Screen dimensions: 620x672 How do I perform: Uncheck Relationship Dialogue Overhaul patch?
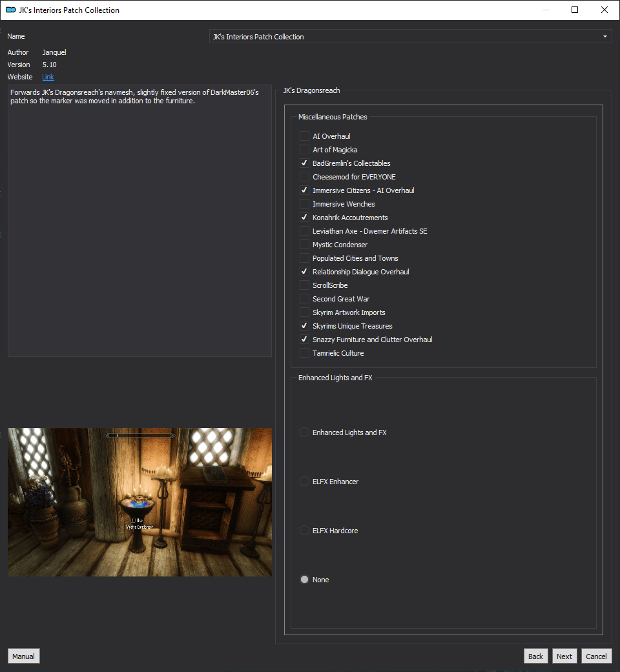coord(304,272)
